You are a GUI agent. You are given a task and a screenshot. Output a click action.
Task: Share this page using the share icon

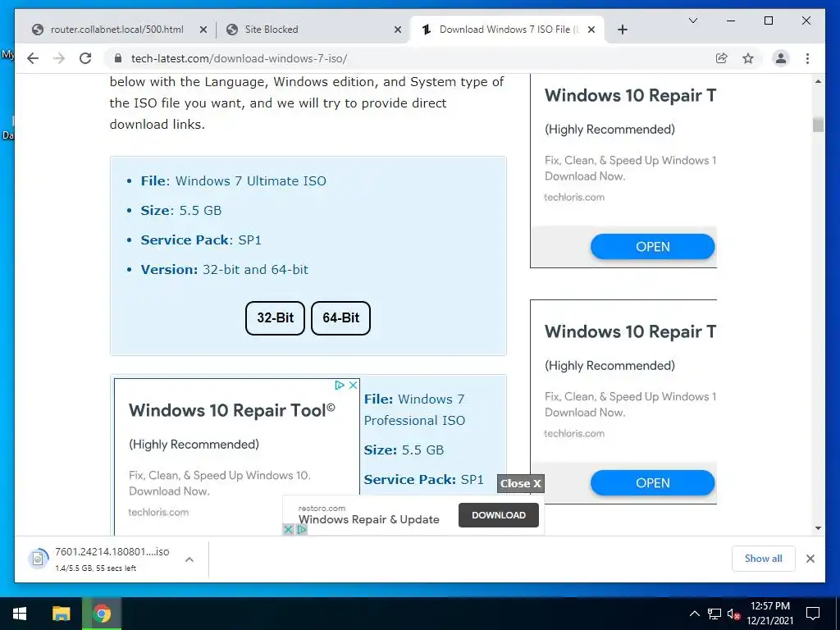pos(722,58)
